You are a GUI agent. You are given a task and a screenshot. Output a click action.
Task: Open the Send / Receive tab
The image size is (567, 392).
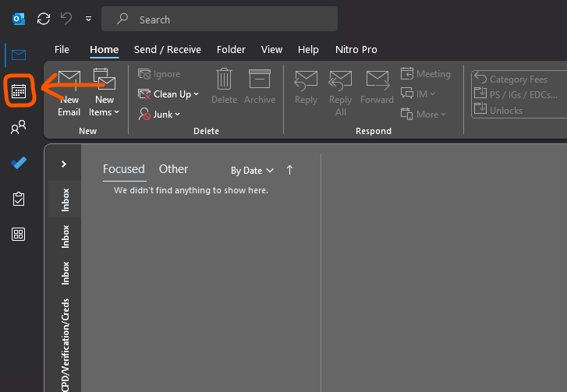(167, 50)
